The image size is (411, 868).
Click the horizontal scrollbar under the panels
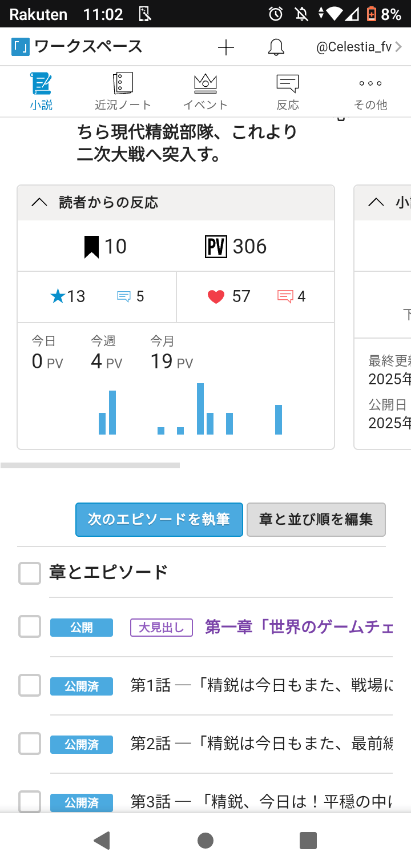[x=90, y=465]
